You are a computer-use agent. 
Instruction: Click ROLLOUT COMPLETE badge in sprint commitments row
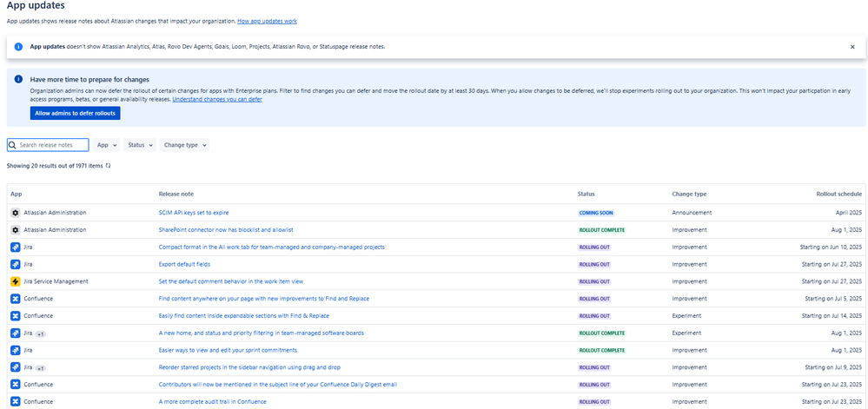(x=602, y=350)
